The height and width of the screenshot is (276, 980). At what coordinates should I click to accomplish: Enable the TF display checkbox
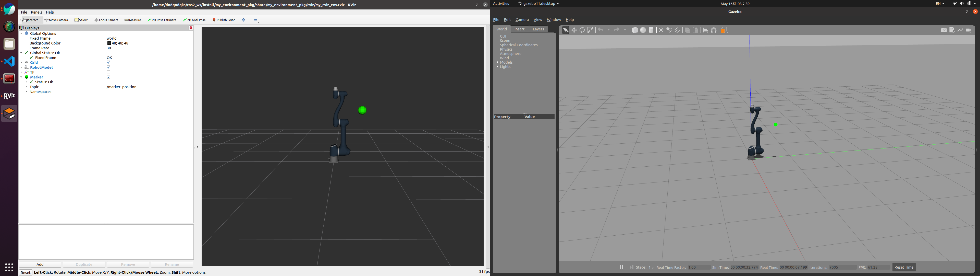[108, 72]
